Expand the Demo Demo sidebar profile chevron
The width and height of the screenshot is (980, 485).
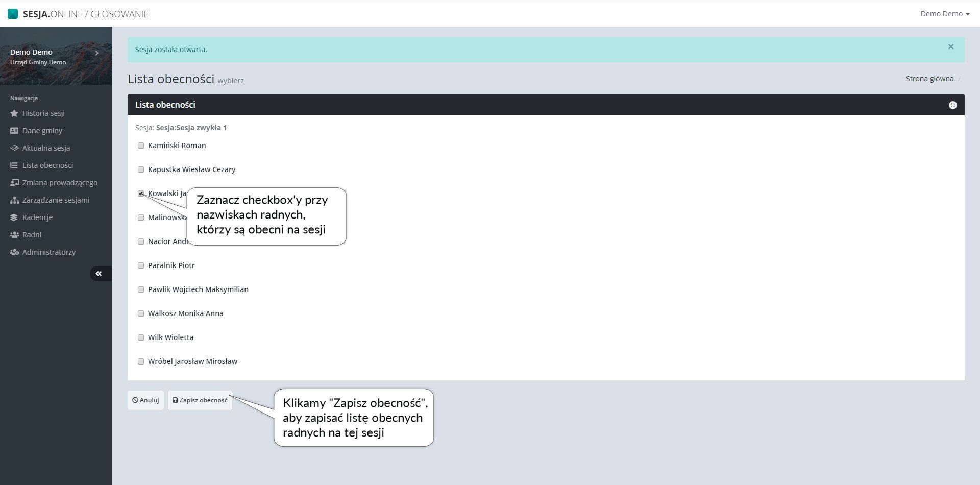[96, 53]
